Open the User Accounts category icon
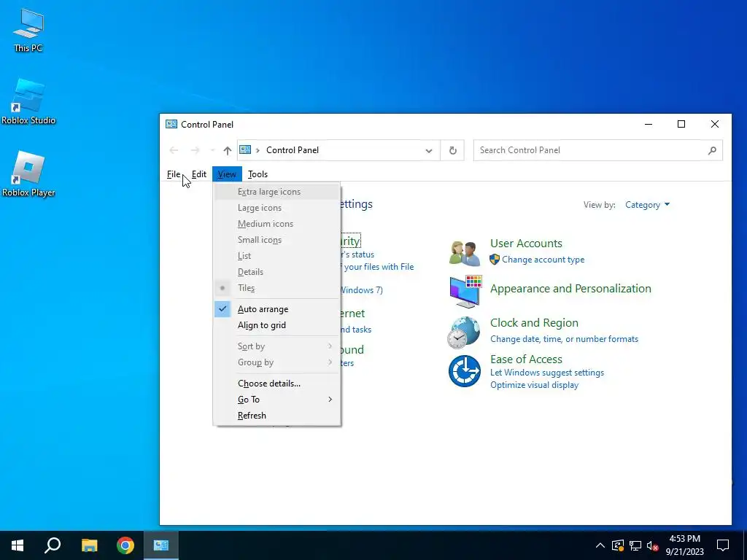 click(x=465, y=253)
